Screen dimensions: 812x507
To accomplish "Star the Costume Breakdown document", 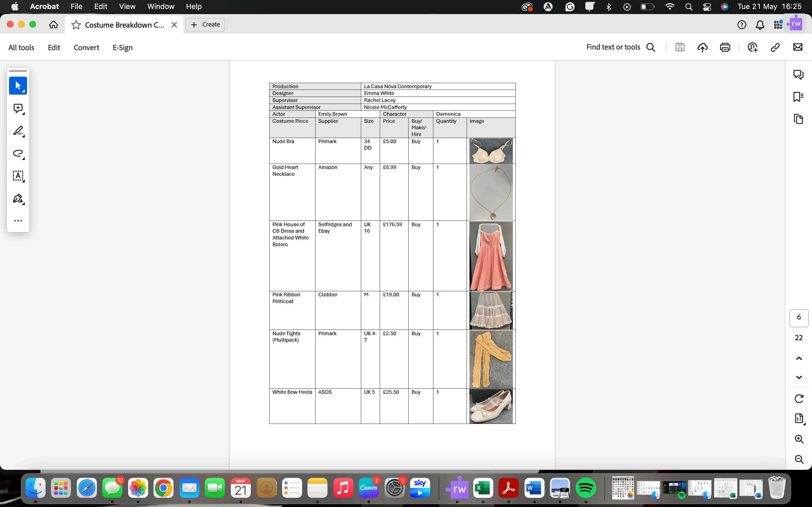I will click(76, 25).
